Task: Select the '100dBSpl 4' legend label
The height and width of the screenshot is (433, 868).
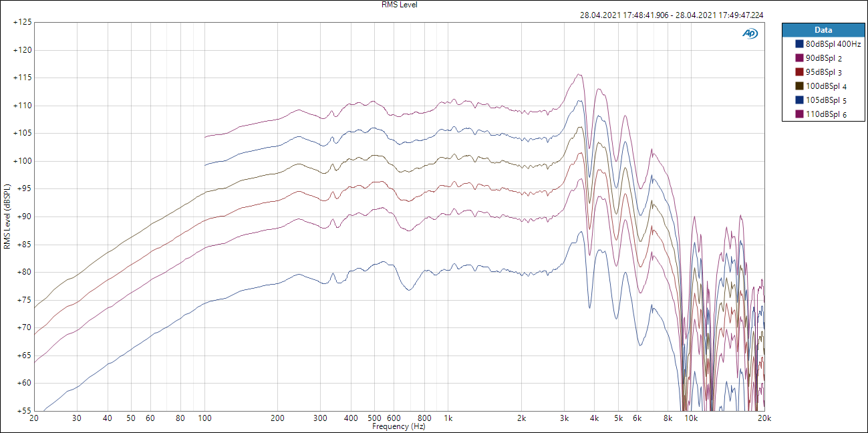Action: coord(826,86)
